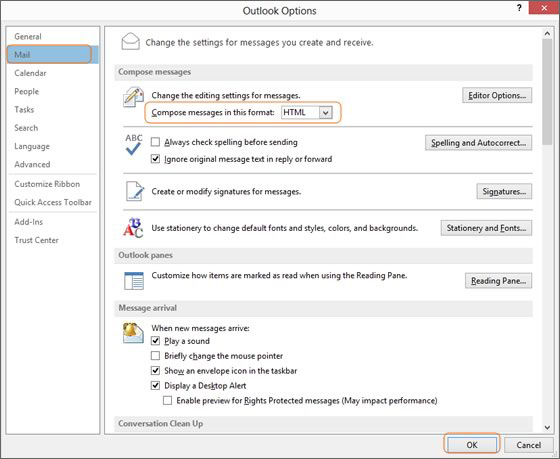Image resolution: width=560 pixels, height=459 pixels.
Task: Open the help question mark icon
Action: pos(519,8)
